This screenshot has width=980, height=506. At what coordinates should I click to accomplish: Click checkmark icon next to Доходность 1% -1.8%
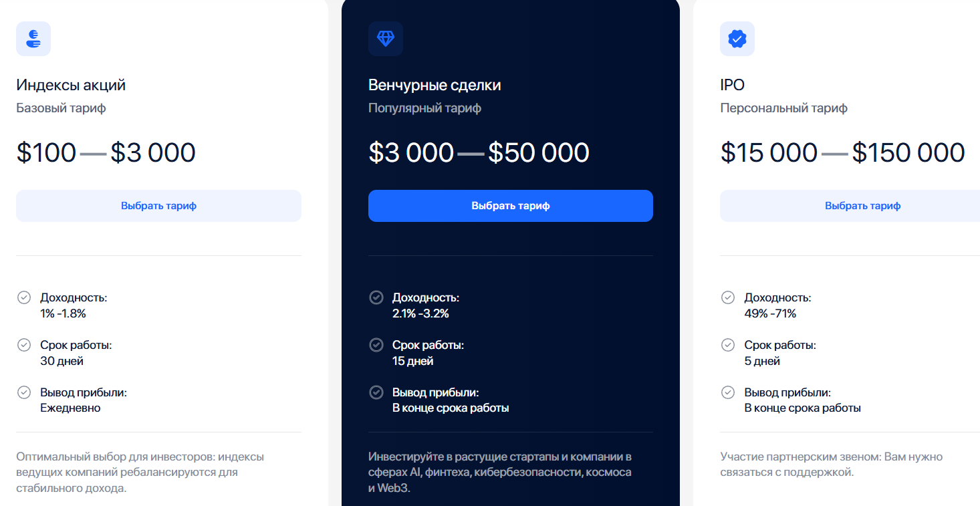click(24, 297)
